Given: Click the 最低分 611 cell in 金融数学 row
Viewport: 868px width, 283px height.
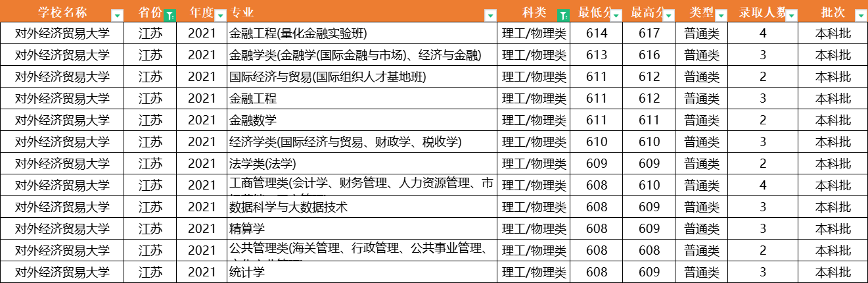Looking at the screenshot, I should click(x=597, y=120).
